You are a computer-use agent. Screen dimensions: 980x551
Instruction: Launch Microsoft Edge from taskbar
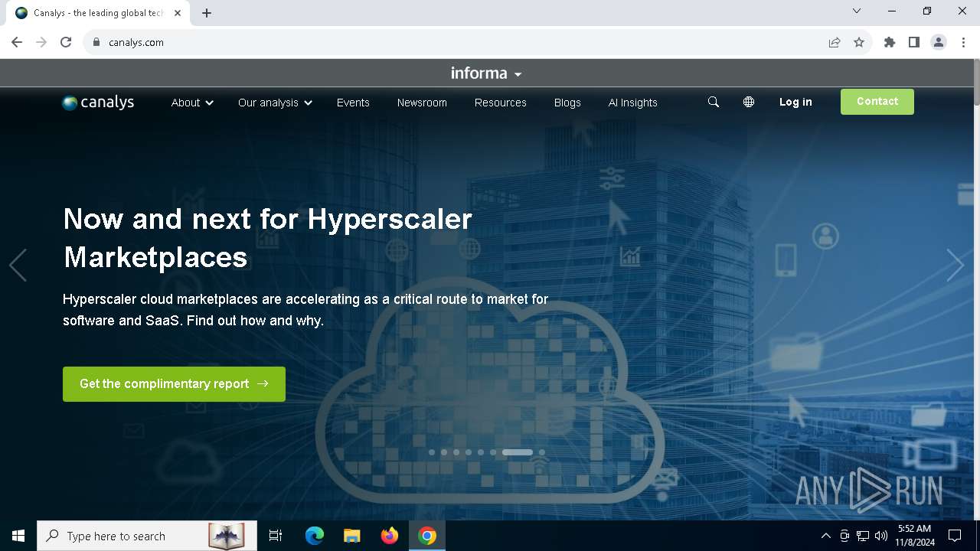coord(315,536)
